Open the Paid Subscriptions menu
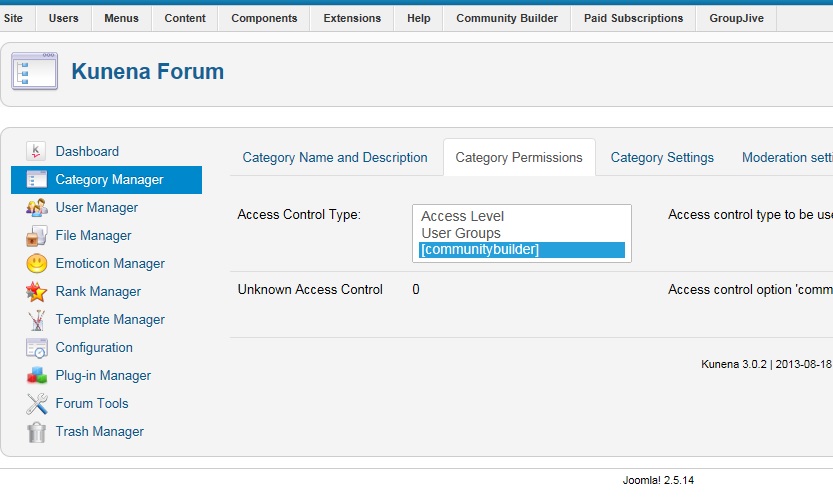The height and width of the screenshot is (498, 833). pos(633,18)
